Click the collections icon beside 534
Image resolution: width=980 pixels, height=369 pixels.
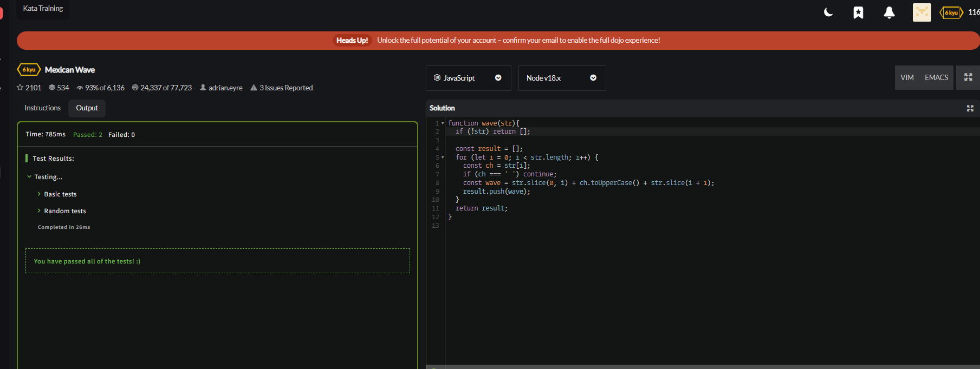[52, 88]
